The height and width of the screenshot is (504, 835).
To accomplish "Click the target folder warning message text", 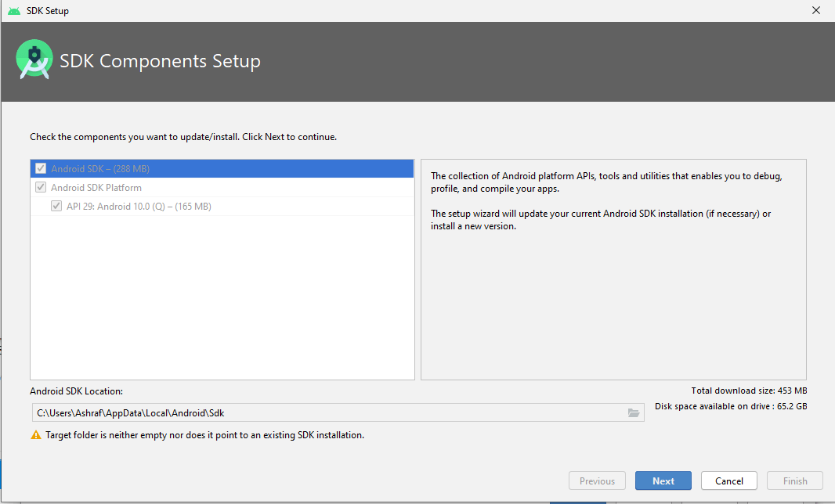I will (x=204, y=435).
